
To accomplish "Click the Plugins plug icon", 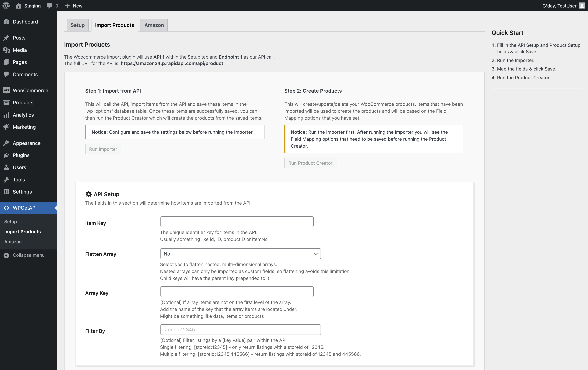I will coord(6,155).
